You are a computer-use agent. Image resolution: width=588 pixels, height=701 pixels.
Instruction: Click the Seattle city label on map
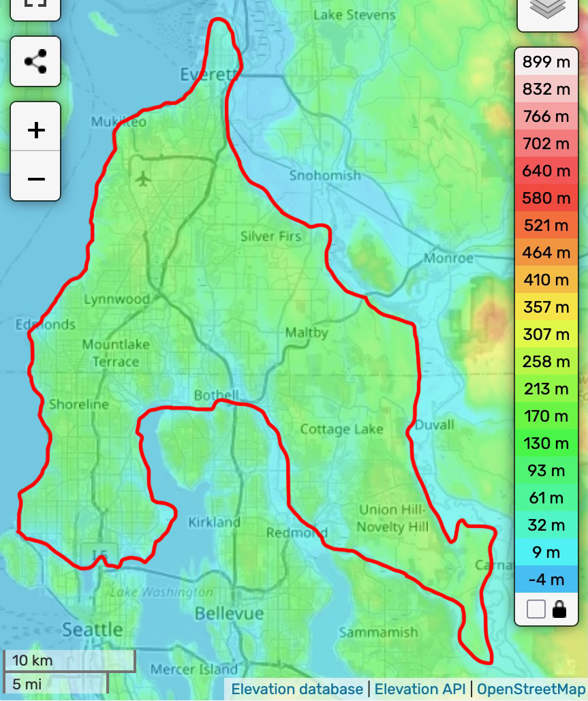point(93,629)
